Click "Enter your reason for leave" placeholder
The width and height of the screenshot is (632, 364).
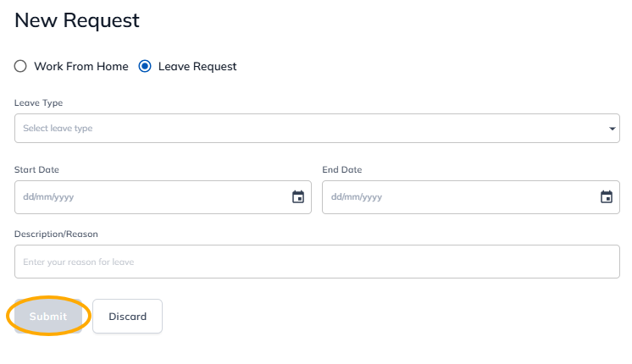pyautogui.click(x=79, y=262)
